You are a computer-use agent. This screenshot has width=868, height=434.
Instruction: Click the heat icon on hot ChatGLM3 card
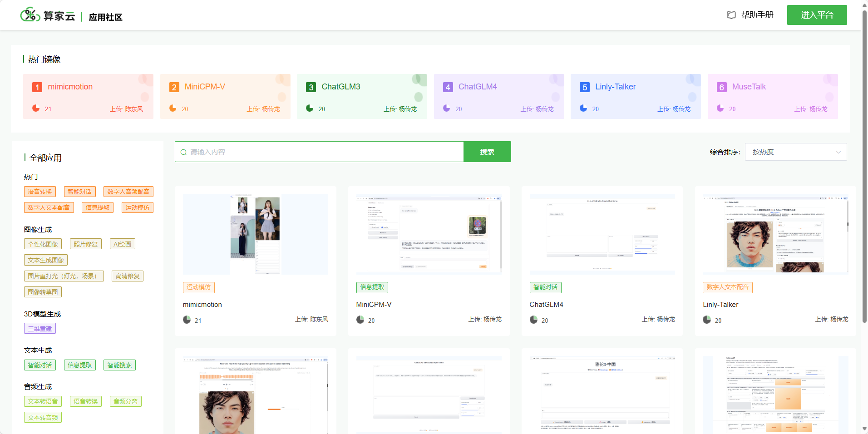tap(310, 108)
